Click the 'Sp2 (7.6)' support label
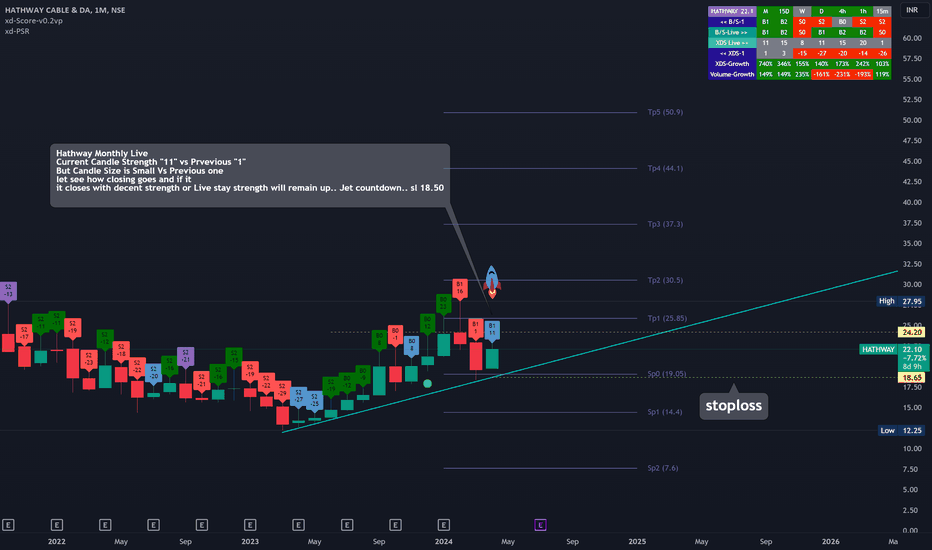 [663, 468]
